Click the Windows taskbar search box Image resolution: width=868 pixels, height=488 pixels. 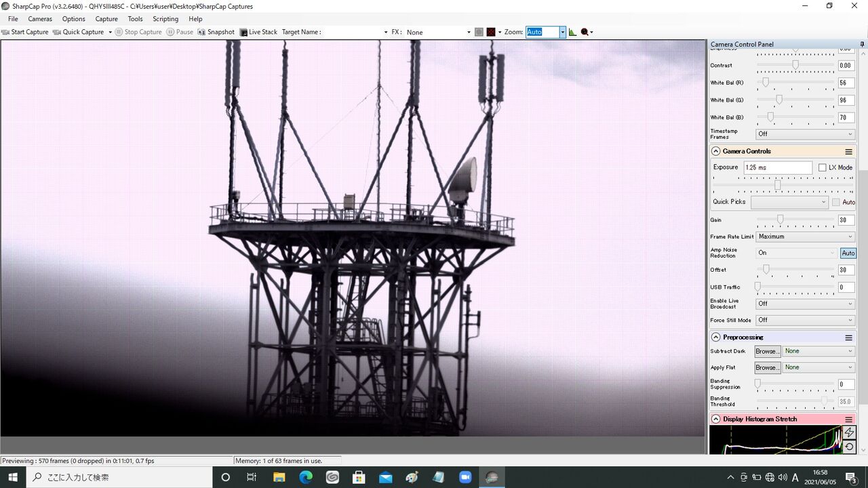tap(119, 477)
